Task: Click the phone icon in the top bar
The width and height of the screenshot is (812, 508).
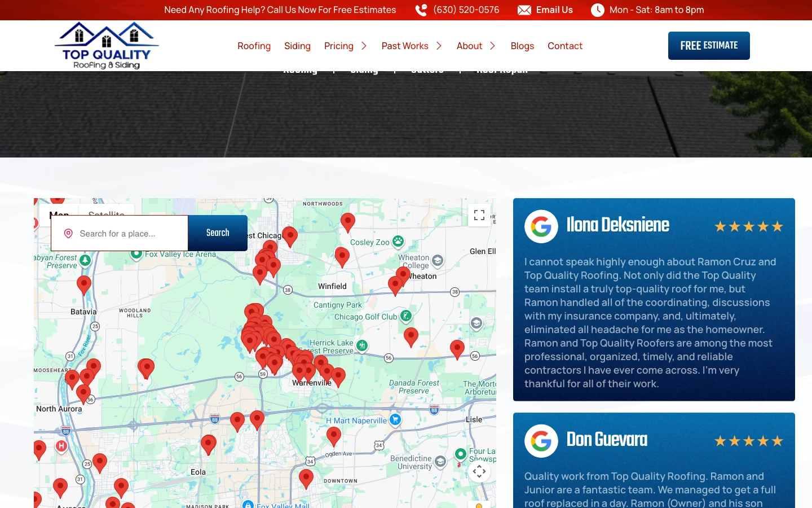Action: click(x=421, y=10)
